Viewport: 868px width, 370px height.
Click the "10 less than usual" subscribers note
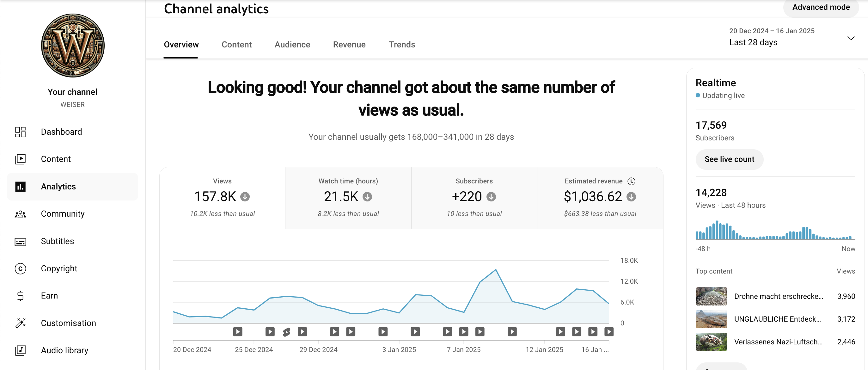pyautogui.click(x=474, y=214)
